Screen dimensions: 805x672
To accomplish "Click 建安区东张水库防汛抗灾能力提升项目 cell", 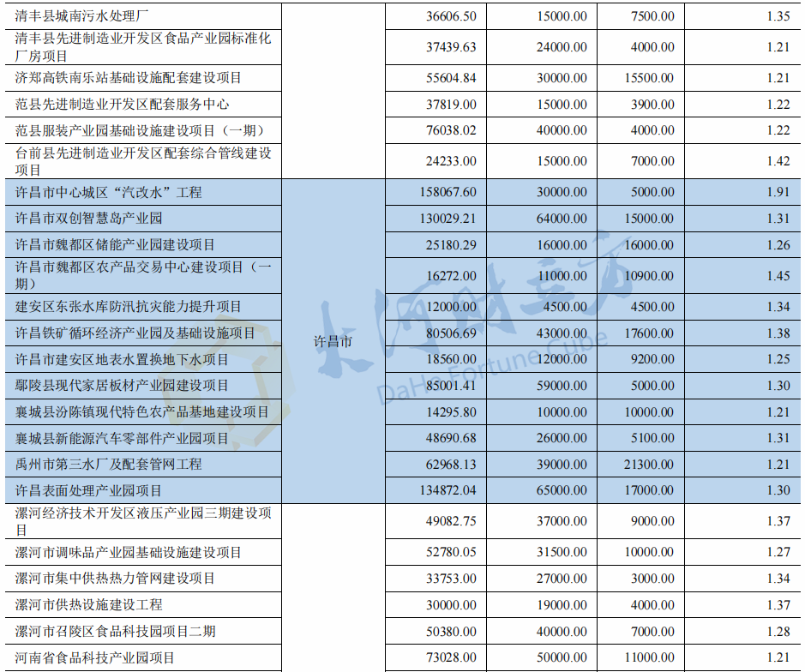I will point(129,307).
